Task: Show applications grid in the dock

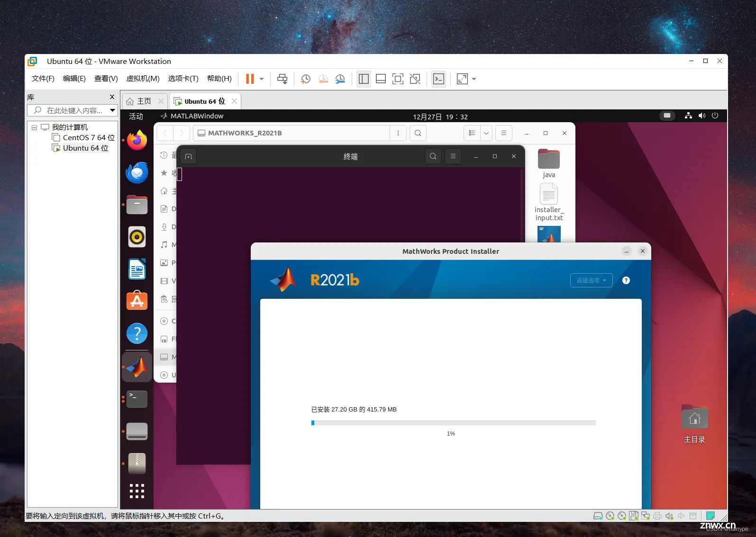Action: tap(137, 491)
